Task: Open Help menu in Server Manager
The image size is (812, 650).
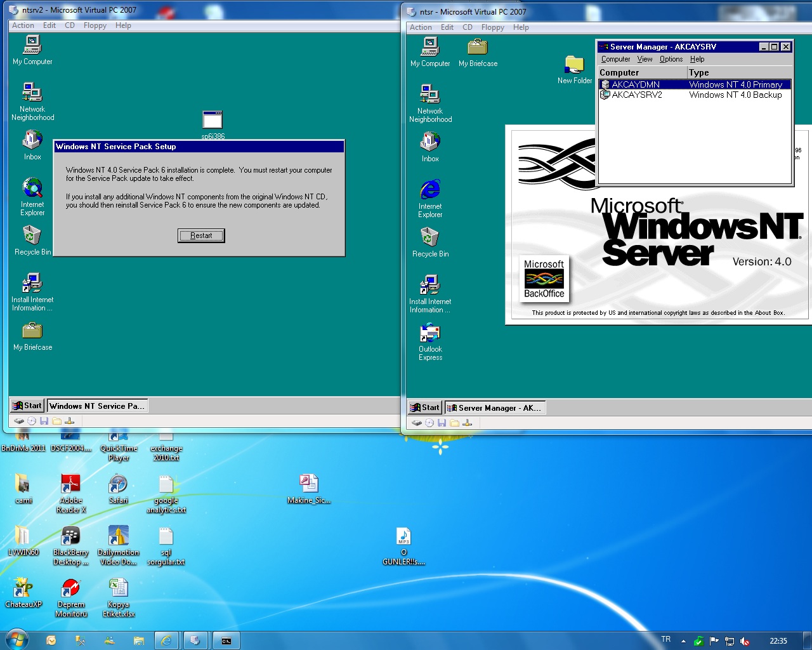Action: [697, 59]
